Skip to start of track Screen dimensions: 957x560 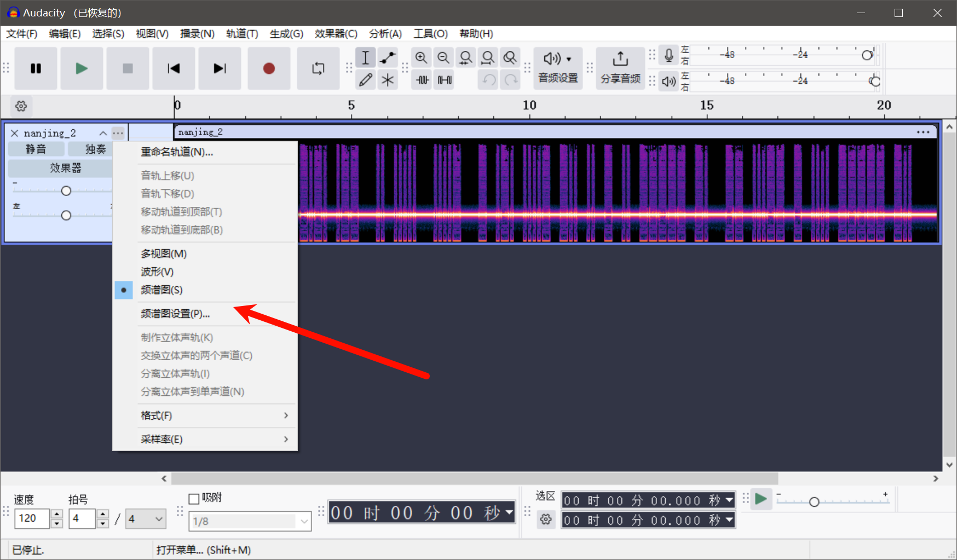(174, 68)
